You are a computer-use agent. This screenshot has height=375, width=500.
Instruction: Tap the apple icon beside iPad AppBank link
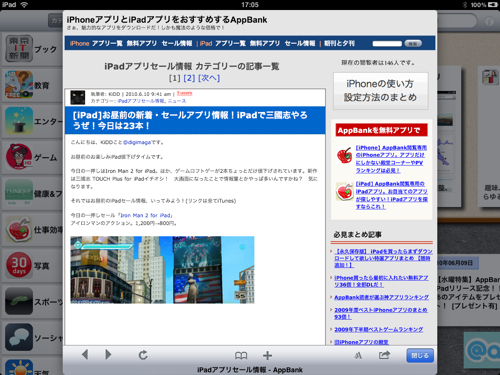tap(344, 192)
